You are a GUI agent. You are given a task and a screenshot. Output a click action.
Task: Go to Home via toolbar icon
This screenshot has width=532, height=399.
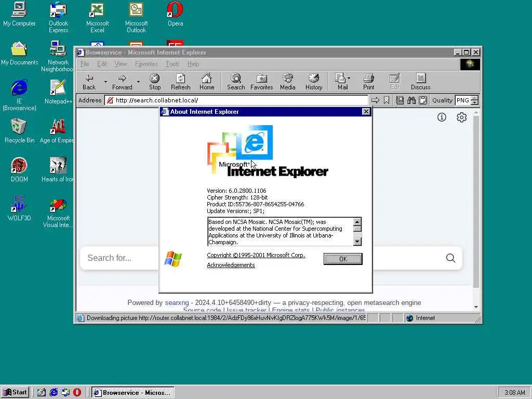207,82
